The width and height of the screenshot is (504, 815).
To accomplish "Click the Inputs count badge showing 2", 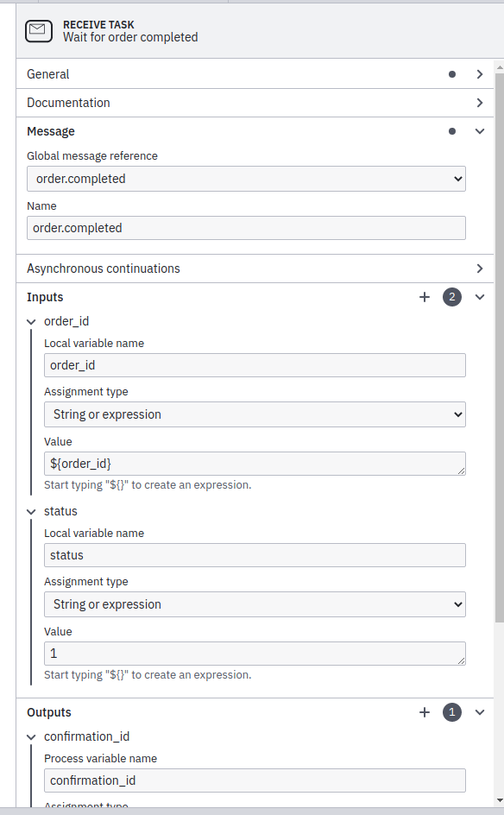I will [x=450, y=297].
